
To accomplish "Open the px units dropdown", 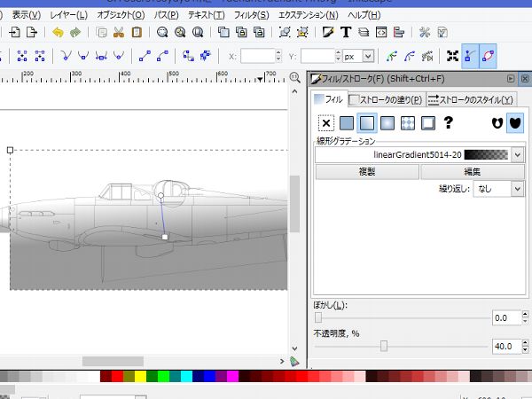I will click(359, 56).
